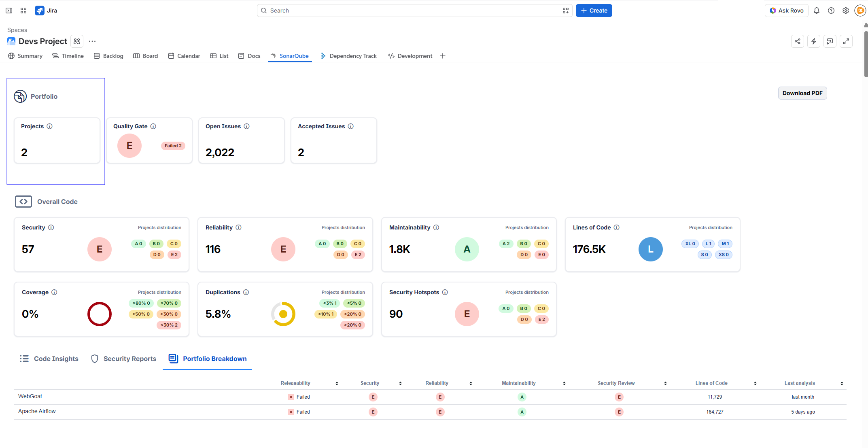Open the WebGoat project row
This screenshot has width=868, height=448.
[430, 397]
